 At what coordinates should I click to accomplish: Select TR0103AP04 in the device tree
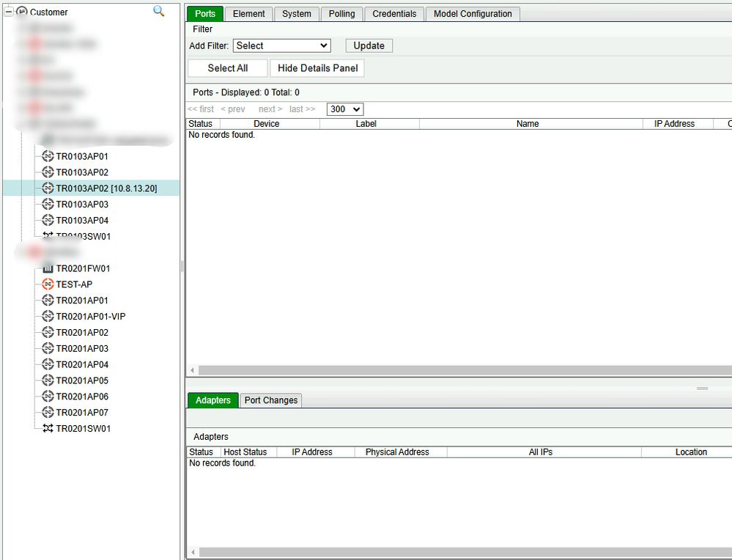pos(82,221)
